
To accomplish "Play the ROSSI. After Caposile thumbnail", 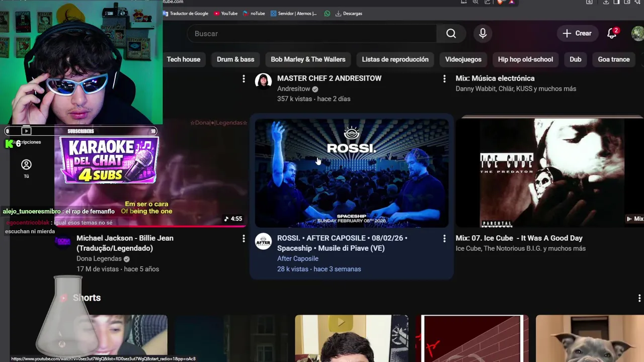I will coord(352,173).
